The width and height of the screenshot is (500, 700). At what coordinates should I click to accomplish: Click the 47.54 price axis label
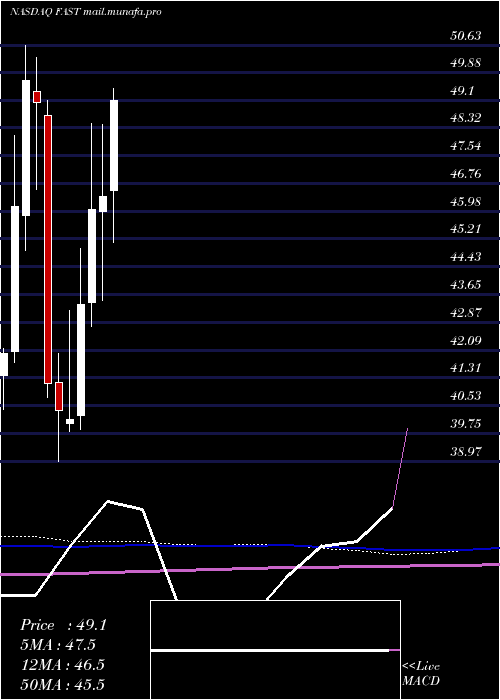coord(466,146)
